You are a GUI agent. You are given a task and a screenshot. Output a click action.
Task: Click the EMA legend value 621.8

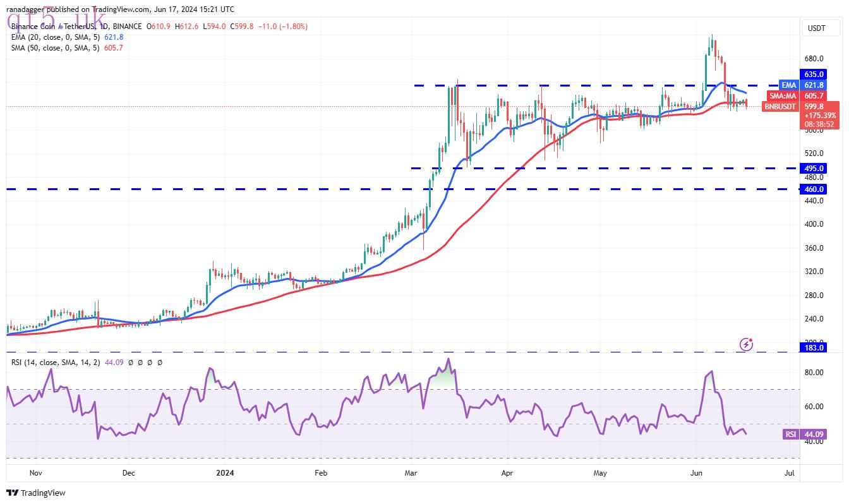click(114, 37)
